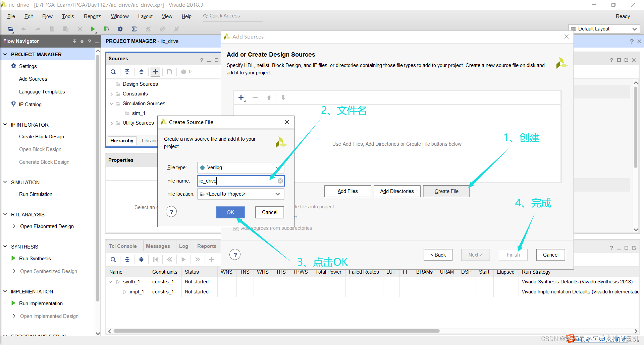Click Language Templates in Flow Navigator
This screenshot has width=644, height=345.
(x=42, y=92)
